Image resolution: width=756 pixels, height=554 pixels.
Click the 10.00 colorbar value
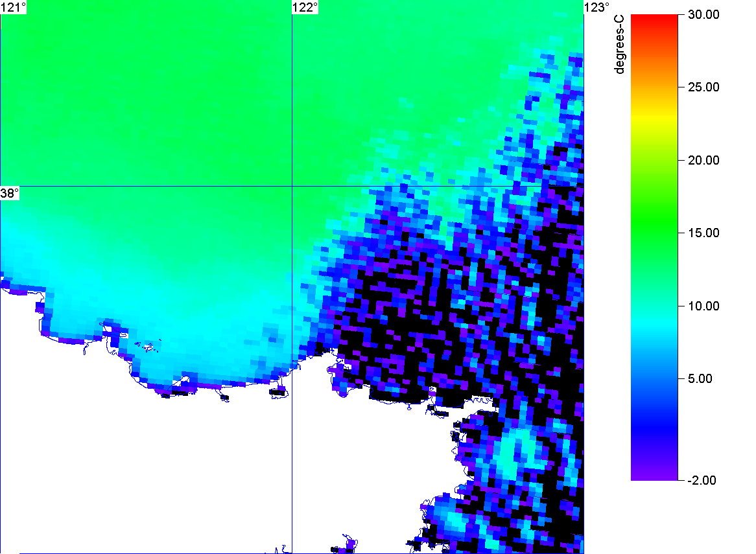click(703, 306)
